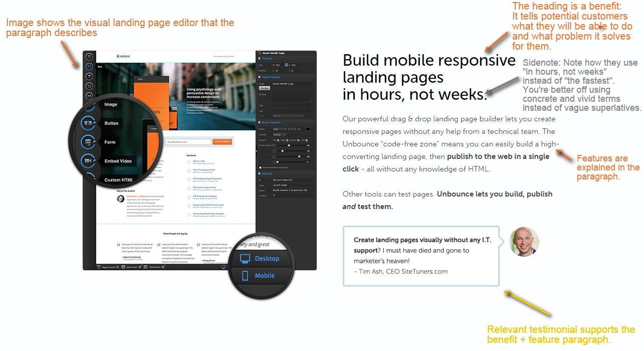Open the Border style dropdown showing None
644x351 pixels.
280,129
